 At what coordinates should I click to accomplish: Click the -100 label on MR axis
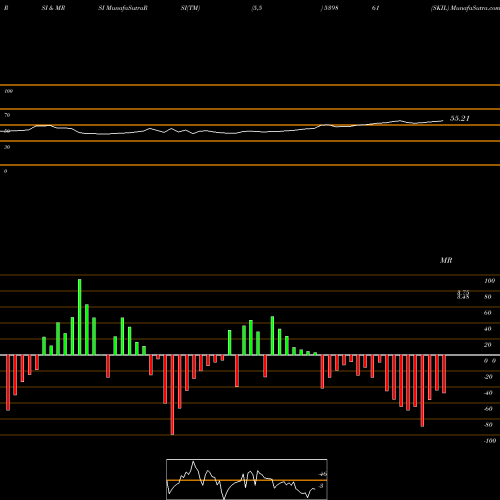(490, 441)
